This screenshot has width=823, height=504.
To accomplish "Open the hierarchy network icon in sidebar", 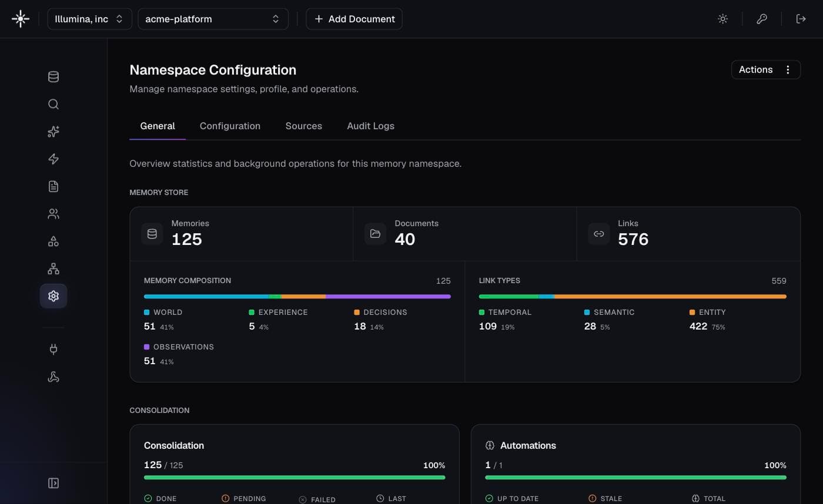I will point(53,269).
